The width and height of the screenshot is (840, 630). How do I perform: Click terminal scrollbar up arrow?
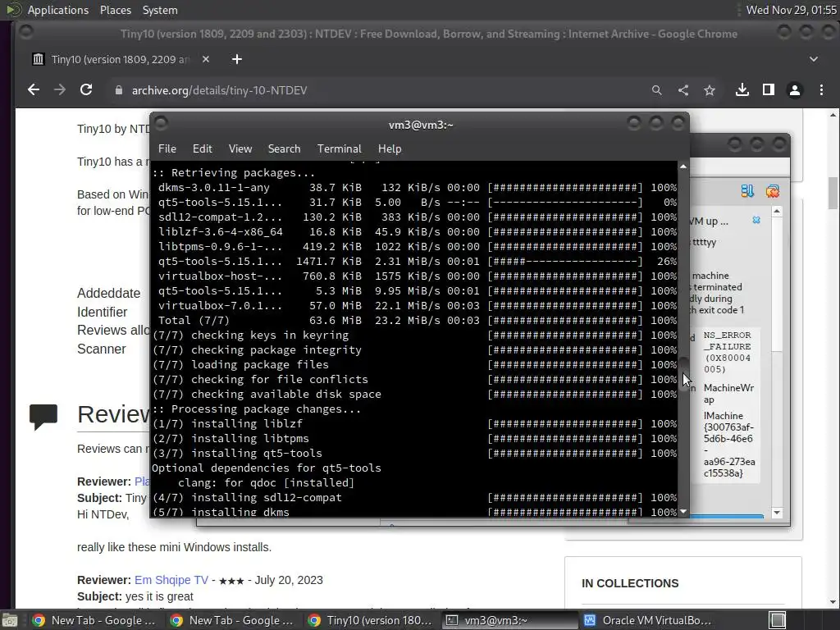(683, 167)
